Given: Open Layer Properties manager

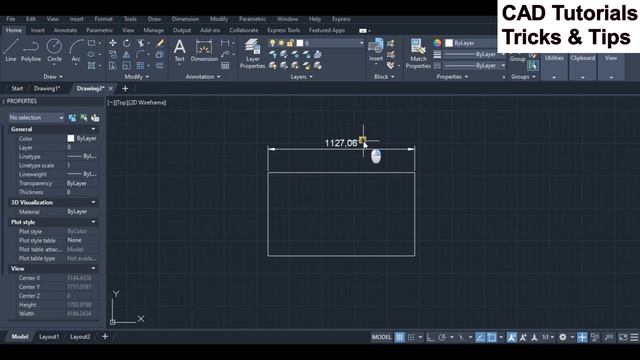Looking at the screenshot, I should point(253,53).
